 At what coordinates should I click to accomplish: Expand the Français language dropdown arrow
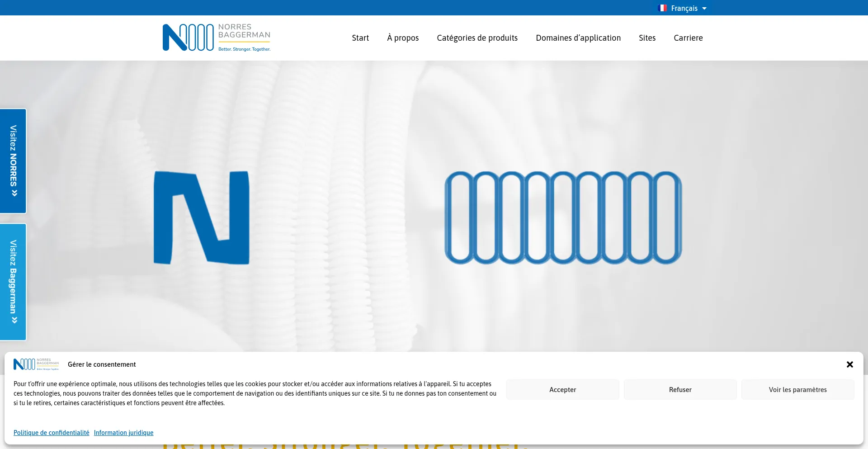pyautogui.click(x=704, y=9)
